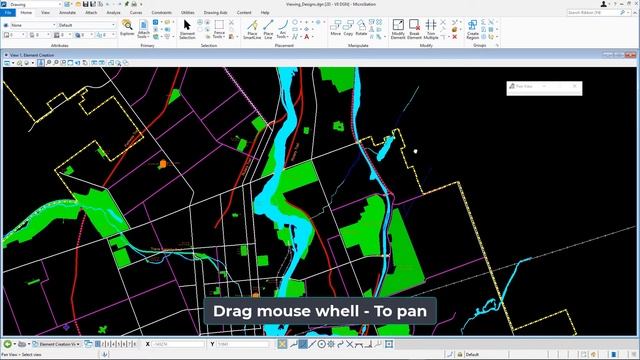Click the Zoom Out icon in view toolbar

pyautogui.click(x=56, y=63)
